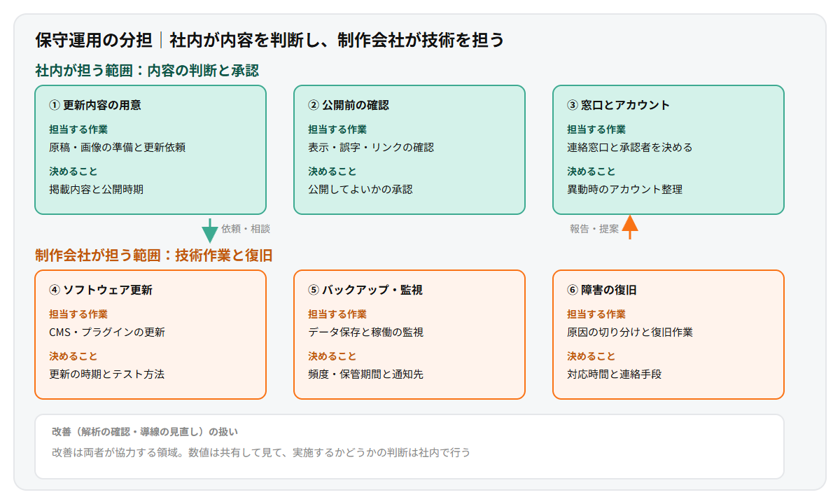Click the orange upward arrow beside 報告・提案
Image resolution: width=840 pixels, height=504 pixels.
630,227
